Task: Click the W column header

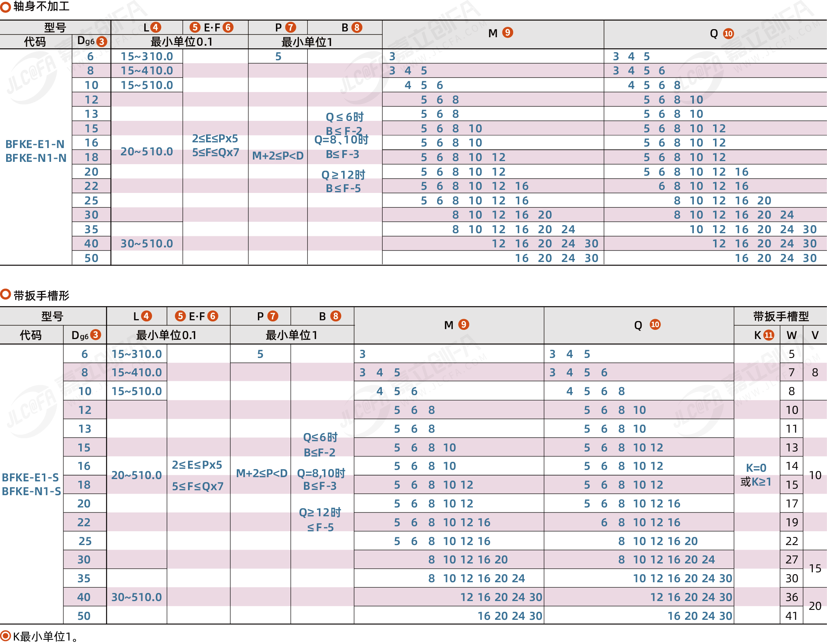Action: (791, 335)
